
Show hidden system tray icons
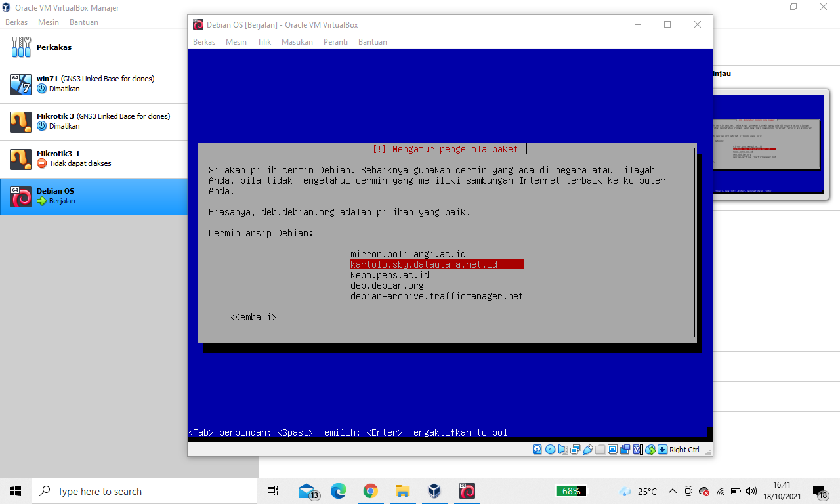(x=673, y=491)
